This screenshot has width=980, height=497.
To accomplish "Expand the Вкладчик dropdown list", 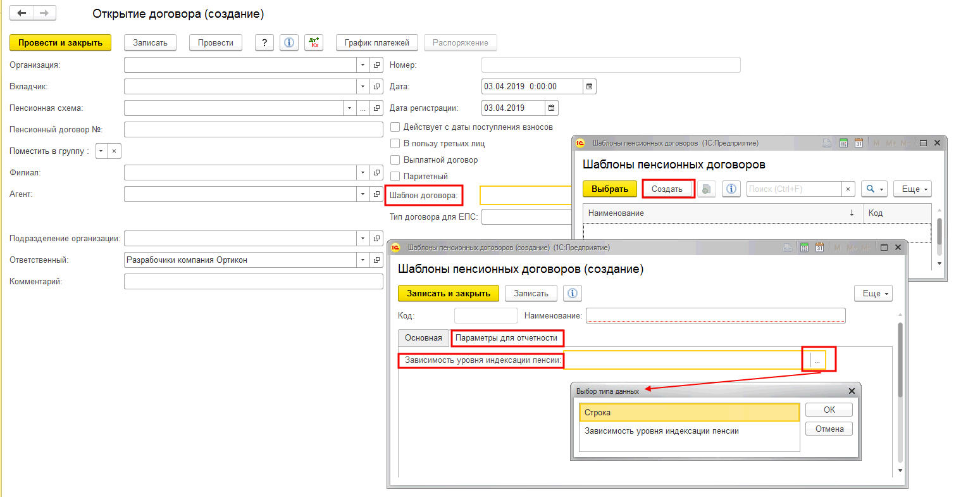I will [363, 86].
